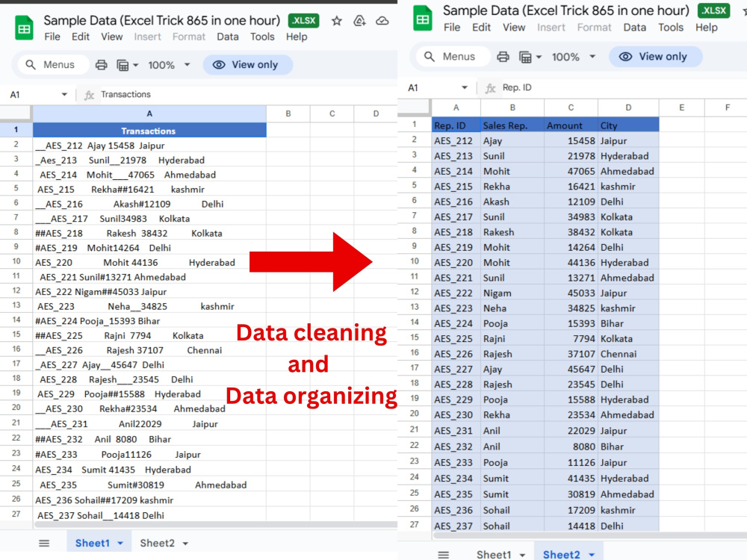Click horizontal scrollbar in right window
The image size is (747, 560).
pyautogui.click(x=590, y=535)
